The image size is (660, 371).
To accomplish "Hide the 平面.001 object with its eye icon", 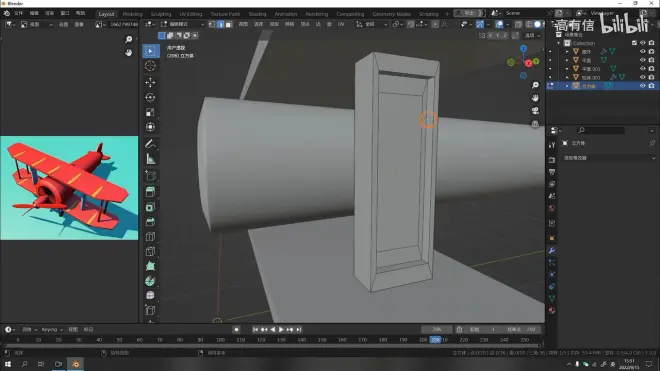I will (642, 68).
